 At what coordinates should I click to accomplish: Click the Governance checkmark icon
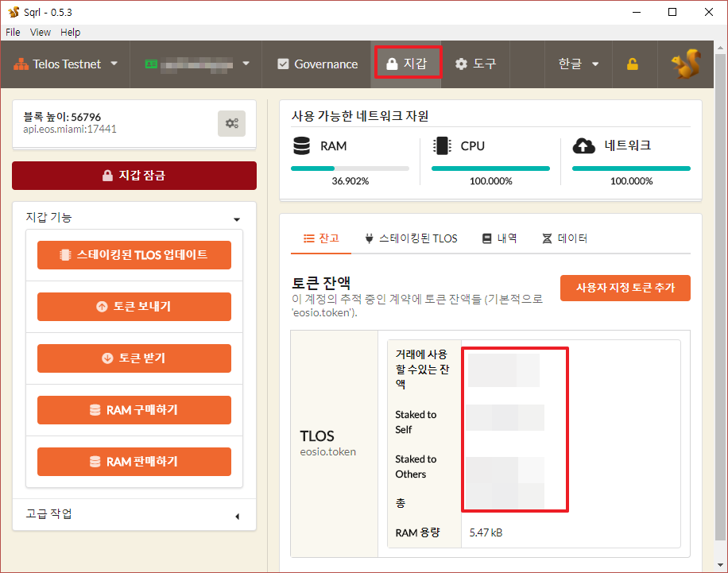[283, 64]
